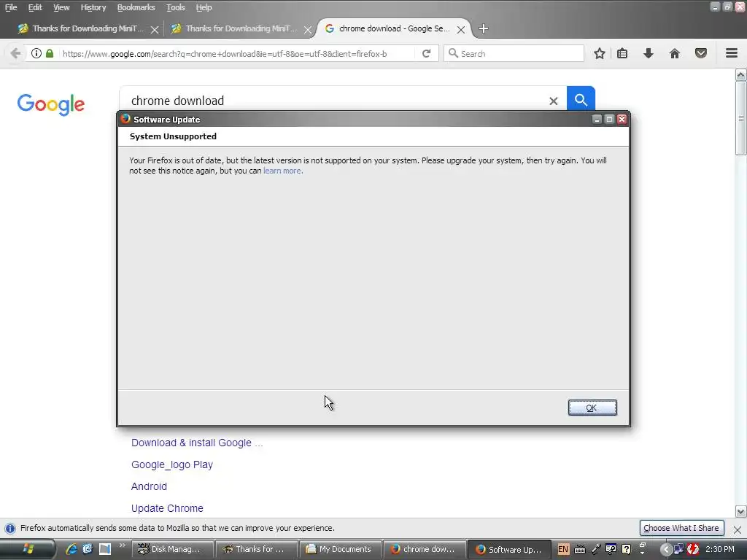Image resolution: width=747 pixels, height=560 pixels.
Task: Open the language bar keyboard icon
Action: pos(580,550)
